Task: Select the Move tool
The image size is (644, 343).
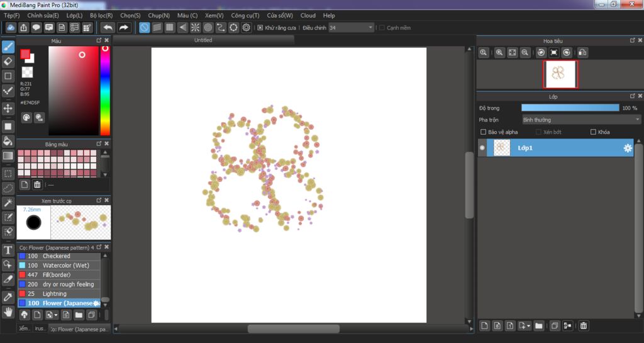Action: [8, 108]
